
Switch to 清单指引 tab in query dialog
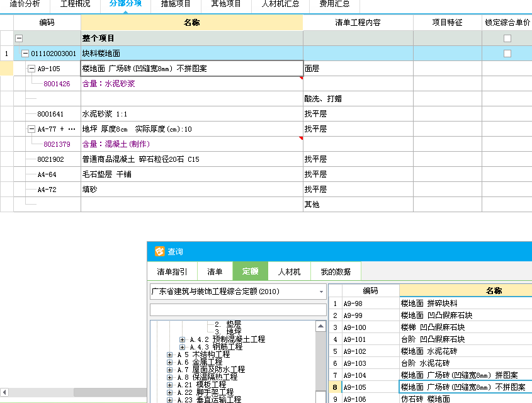coord(172,271)
